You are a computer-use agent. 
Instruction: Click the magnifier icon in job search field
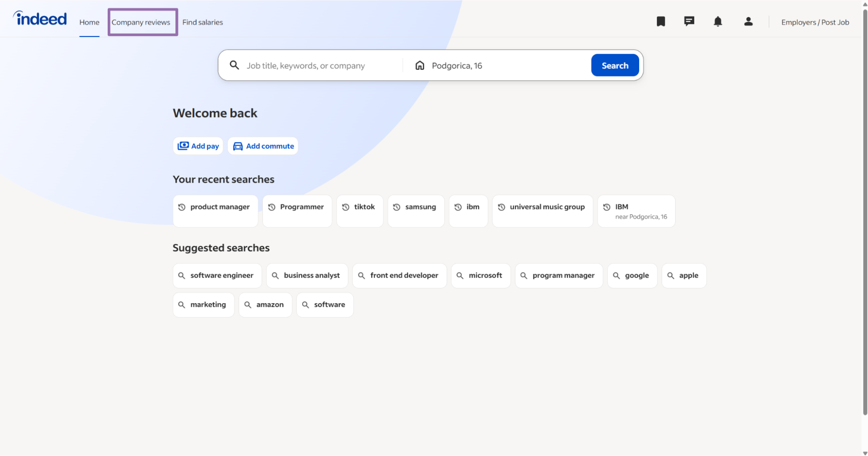pyautogui.click(x=234, y=65)
